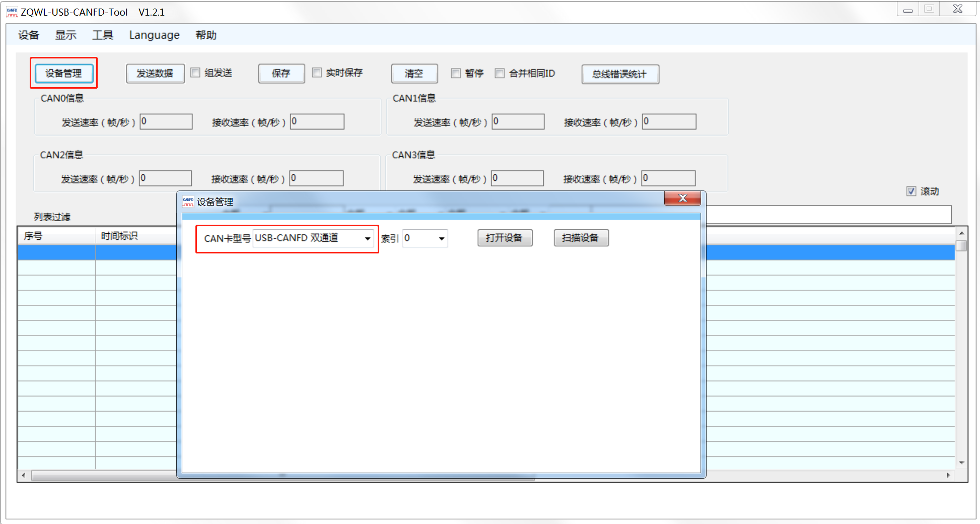
Task: Uncheck the 滚动 checkbox
Action: [911, 191]
